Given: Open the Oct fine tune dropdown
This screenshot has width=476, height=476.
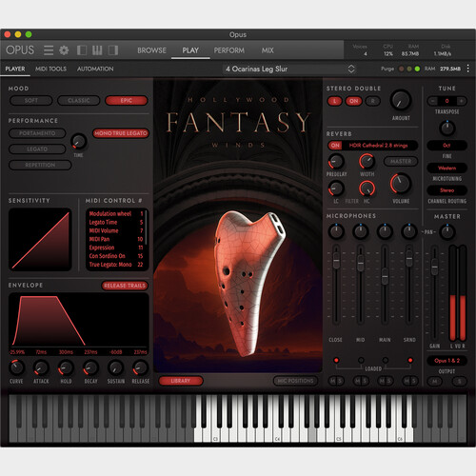Looking at the screenshot, I should tap(446, 146).
